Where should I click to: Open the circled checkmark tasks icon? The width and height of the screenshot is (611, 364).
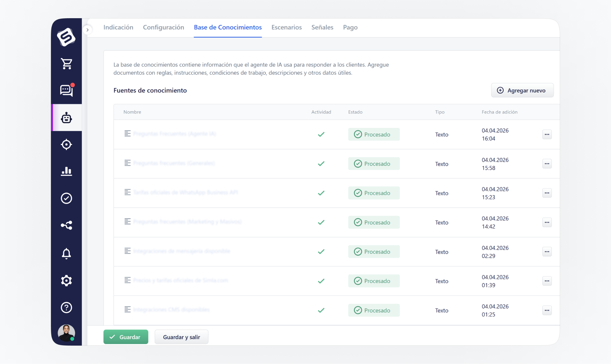66,198
